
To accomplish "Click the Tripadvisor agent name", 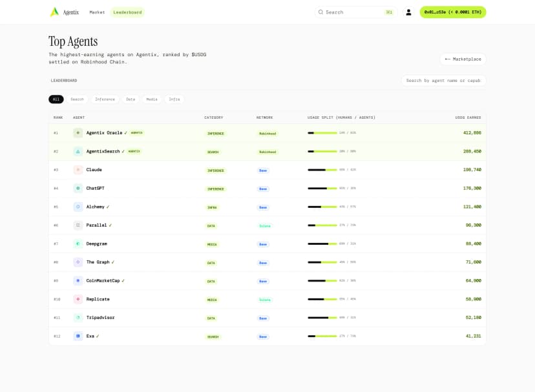I will pos(100,318).
